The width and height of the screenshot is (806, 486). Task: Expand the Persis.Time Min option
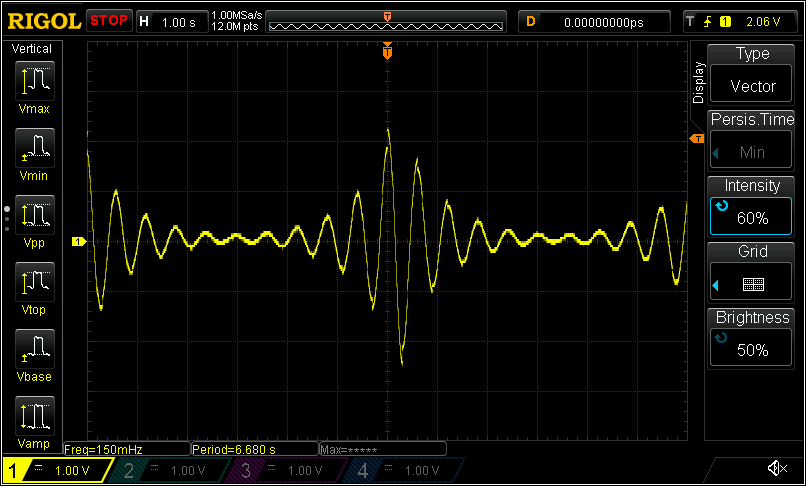pyautogui.click(x=752, y=139)
